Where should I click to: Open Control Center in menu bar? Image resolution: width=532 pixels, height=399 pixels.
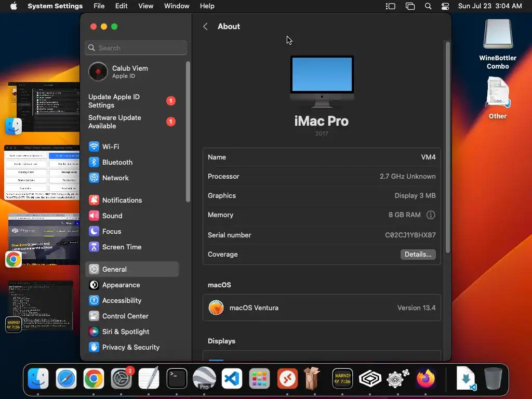445,6
